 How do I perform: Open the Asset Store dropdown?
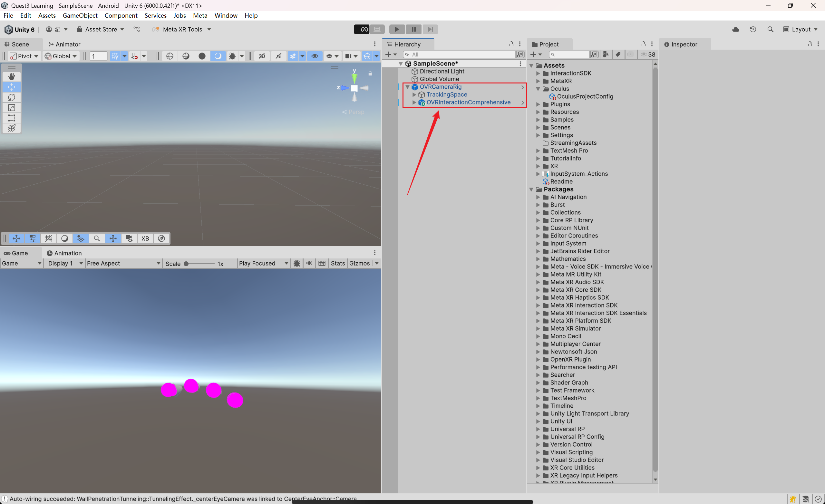101,29
